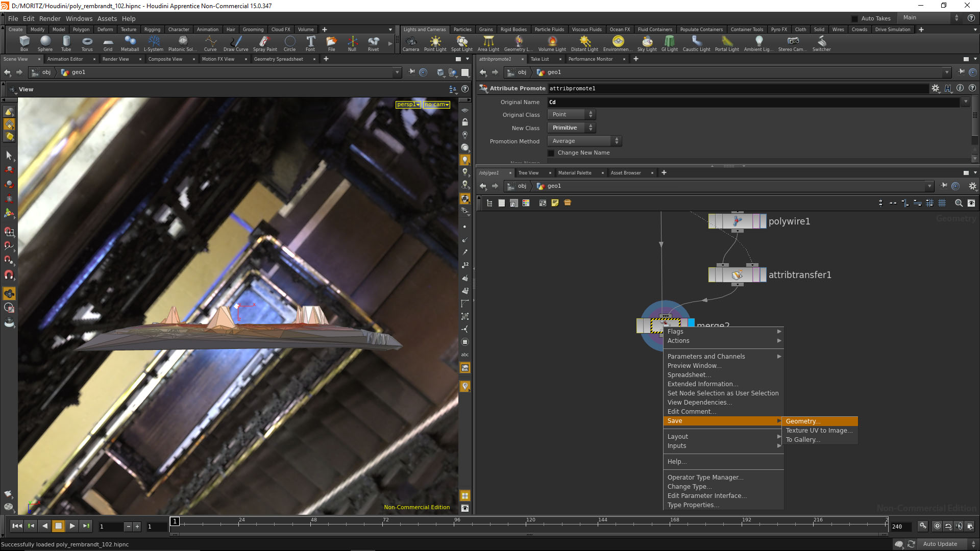Open the New Class dropdown
The image size is (980, 551).
pyautogui.click(x=571, y=128)
